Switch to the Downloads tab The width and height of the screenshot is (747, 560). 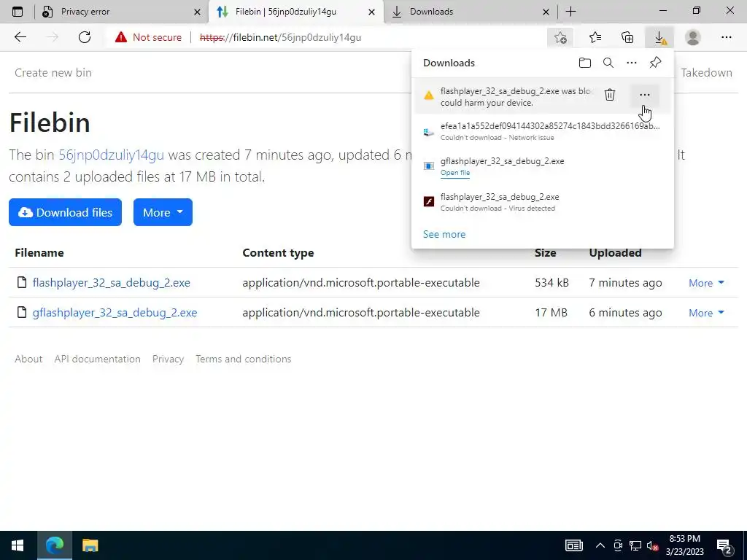[469, 12]
